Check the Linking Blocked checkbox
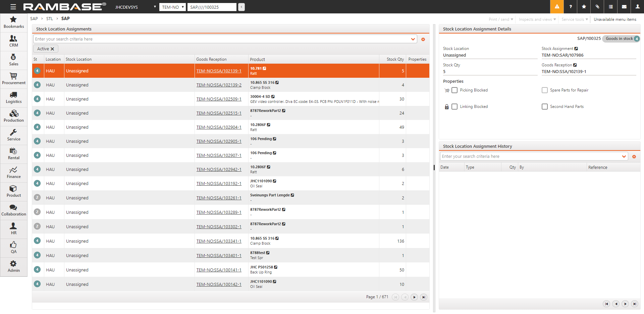644x314 pixels. click(454, 107)
